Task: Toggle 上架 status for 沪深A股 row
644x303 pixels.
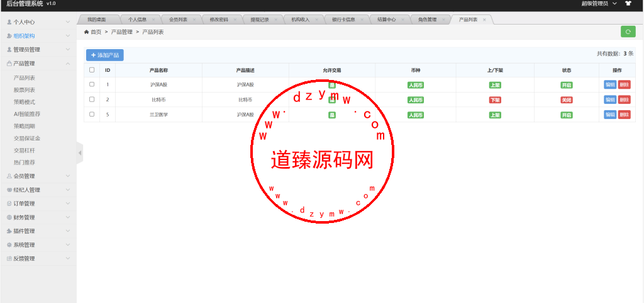Action: pos(495,85)
